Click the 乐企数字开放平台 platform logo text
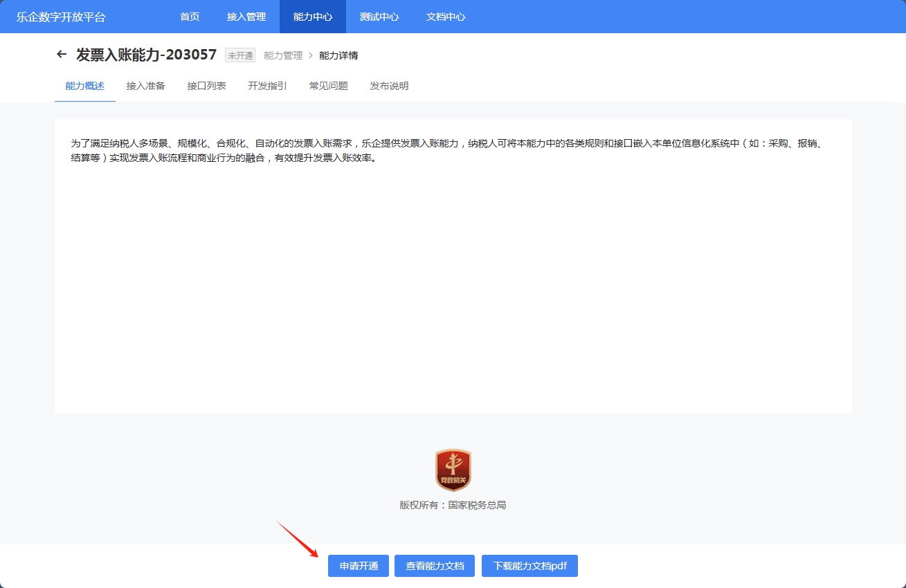This screenshot has height=588, width=906. (61, 17)
